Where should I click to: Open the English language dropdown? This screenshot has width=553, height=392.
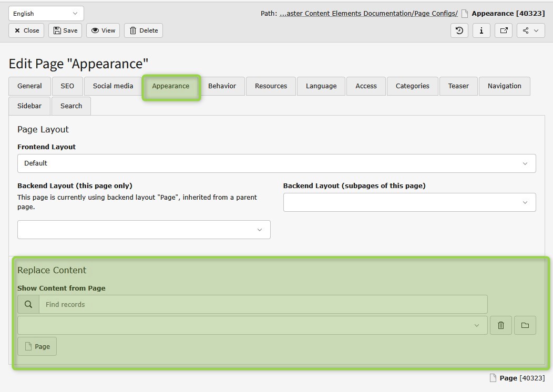point(46,14)
